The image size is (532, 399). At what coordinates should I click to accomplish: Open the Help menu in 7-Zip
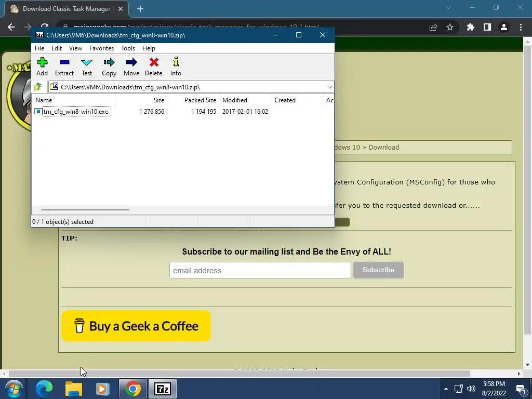(x=149, y=48)
